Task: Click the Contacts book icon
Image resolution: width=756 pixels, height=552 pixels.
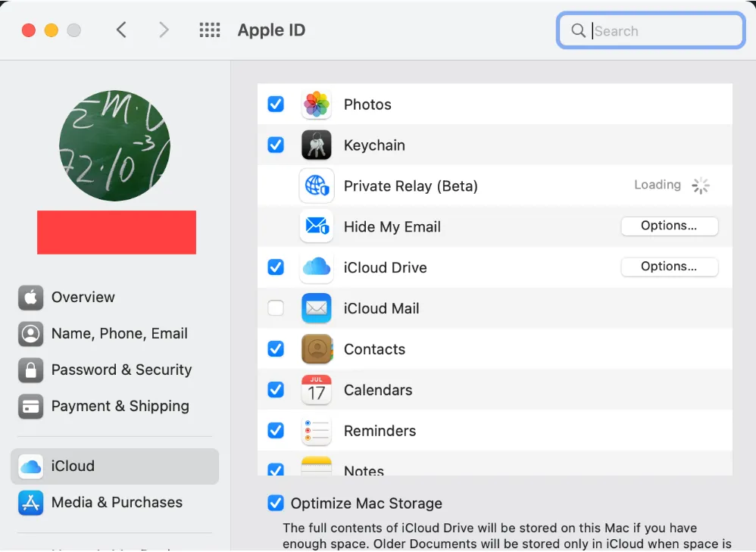Action: 317,348
